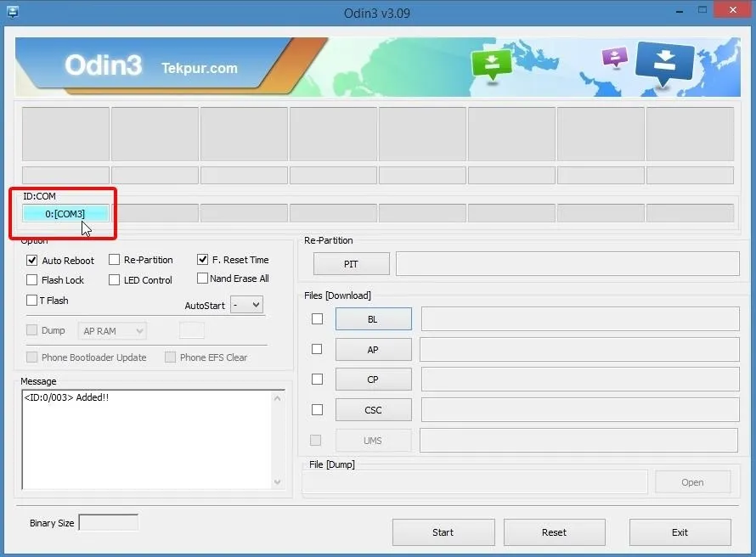Screen dimensions: 756x557
Task: Click the CP file button
Action: [x=374, y=380]
